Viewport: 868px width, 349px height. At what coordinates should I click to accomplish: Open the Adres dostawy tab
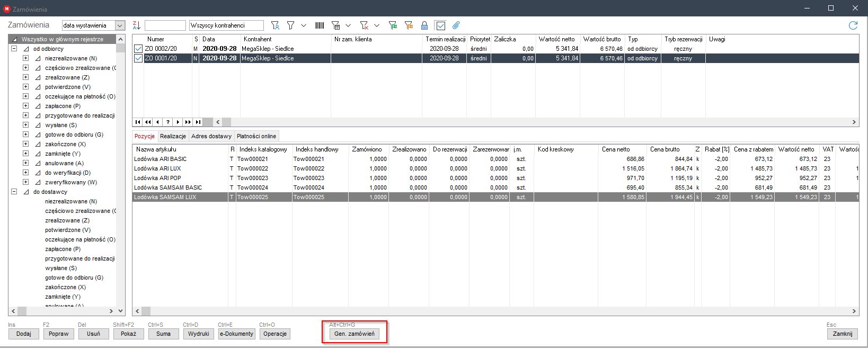point(211,136)
